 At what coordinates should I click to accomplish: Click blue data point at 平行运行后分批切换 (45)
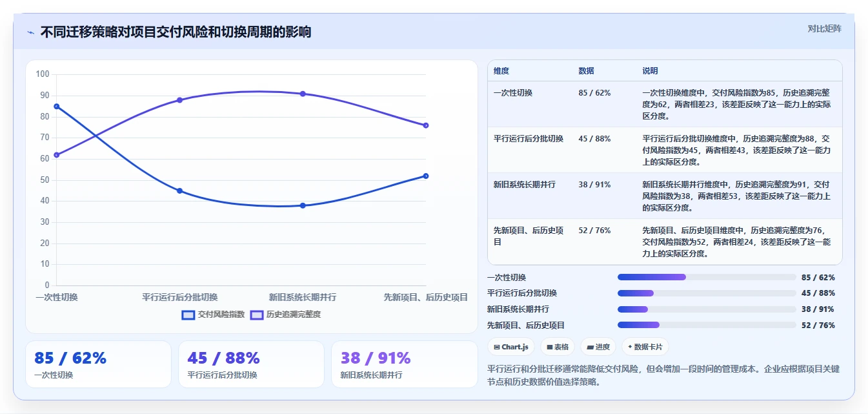click(x=179, y=191)
